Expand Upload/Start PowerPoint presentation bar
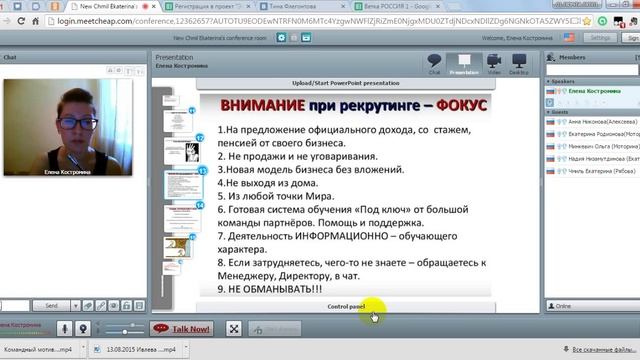The image size is (640, 360). [x=346, y=83]
